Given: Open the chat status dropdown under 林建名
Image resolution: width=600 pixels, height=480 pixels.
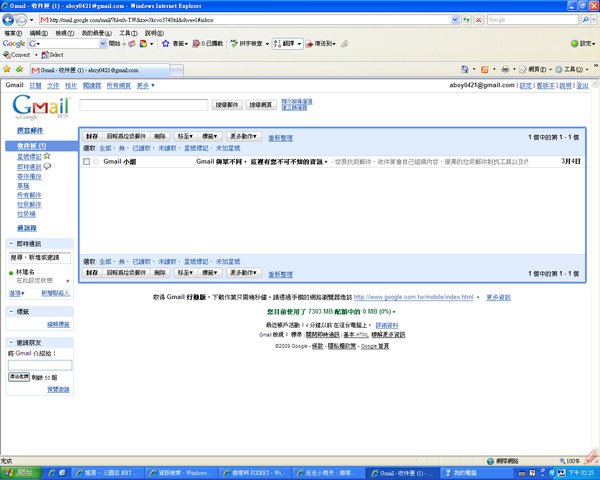Looking at the screenshot, I should coord(68,281).
